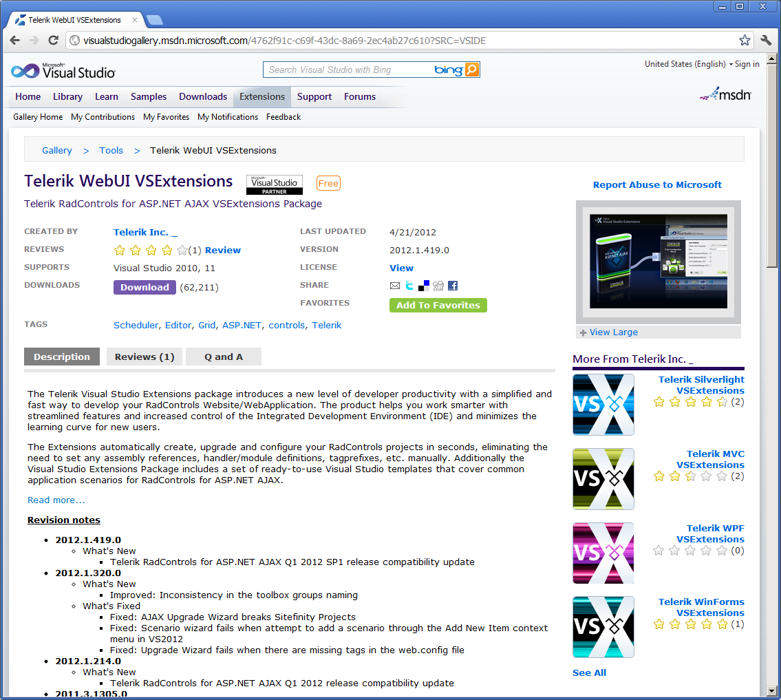Open the Samples menu item

(149, 96)
